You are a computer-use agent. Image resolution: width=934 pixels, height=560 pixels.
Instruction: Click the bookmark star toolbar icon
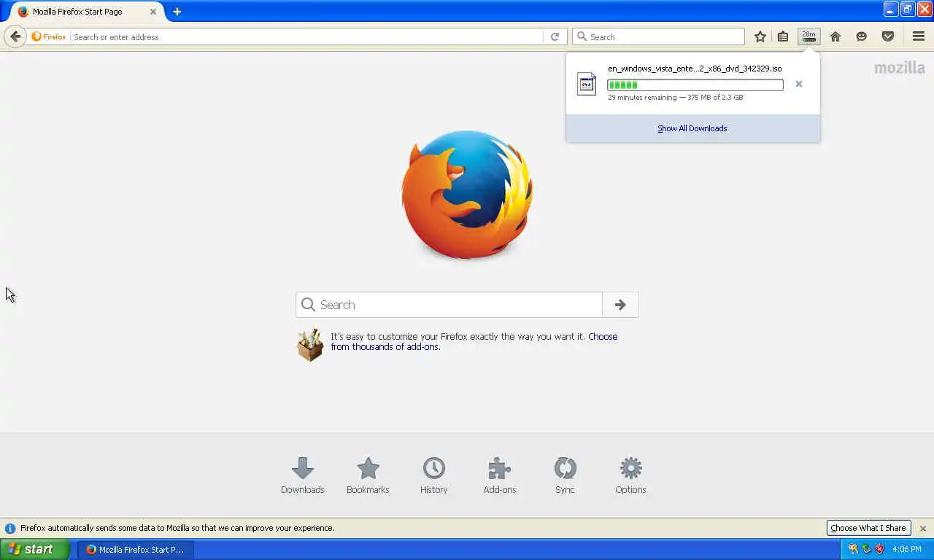click(x=760, y=36)
